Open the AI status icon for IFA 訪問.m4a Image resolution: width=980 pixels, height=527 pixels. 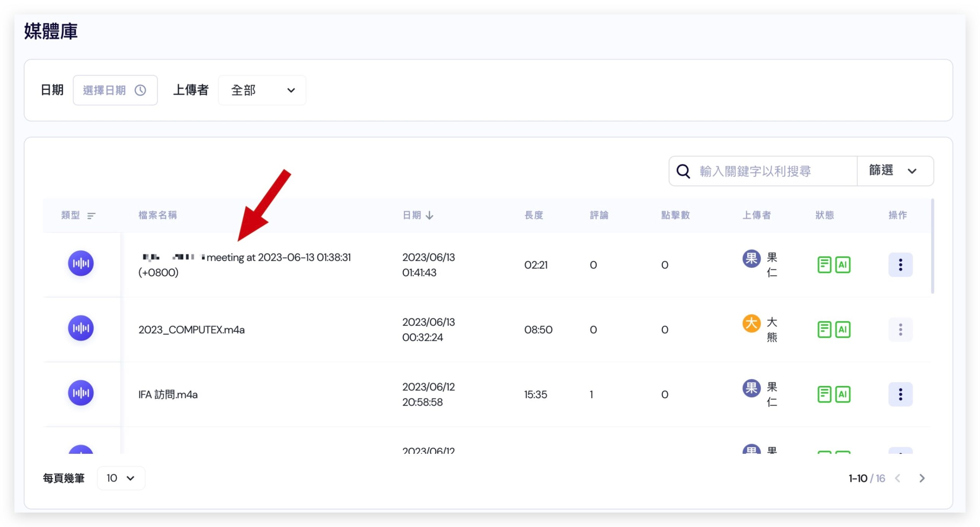(843, 394)
